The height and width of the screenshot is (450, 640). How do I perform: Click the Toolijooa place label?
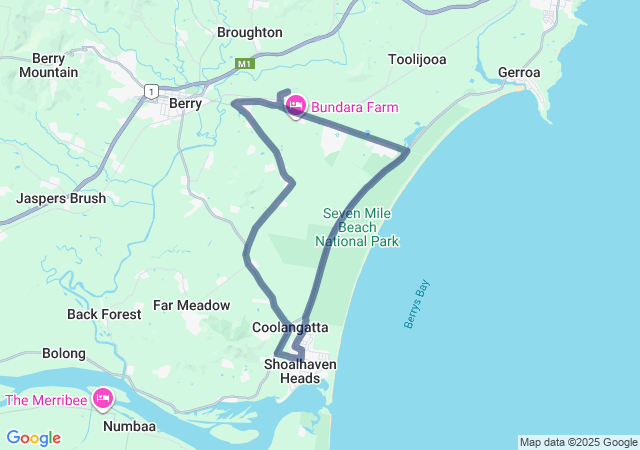click(417, 59)
